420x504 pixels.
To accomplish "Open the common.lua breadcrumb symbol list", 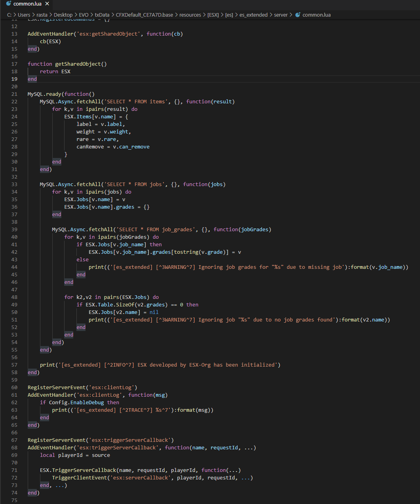I will coord(317,15).
